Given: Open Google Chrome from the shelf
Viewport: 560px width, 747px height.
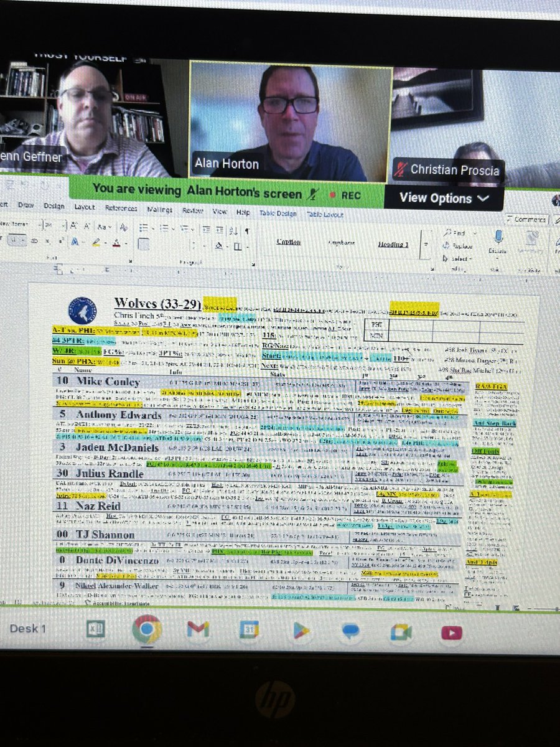Looking at the screenshot, I should pyautogui.click(x=147, y=629).
